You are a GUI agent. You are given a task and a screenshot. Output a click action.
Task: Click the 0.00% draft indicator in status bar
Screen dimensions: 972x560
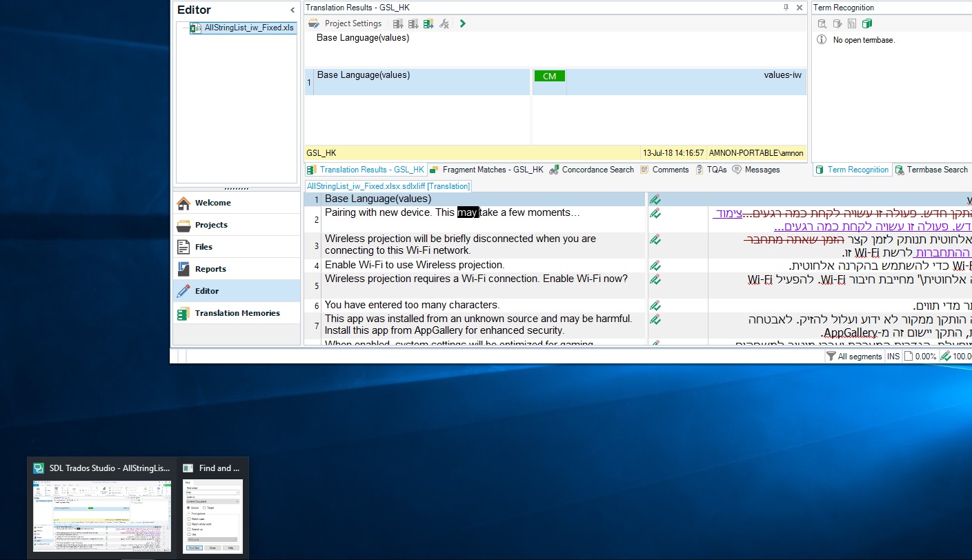pyautogui.click(x=920, y=357)
